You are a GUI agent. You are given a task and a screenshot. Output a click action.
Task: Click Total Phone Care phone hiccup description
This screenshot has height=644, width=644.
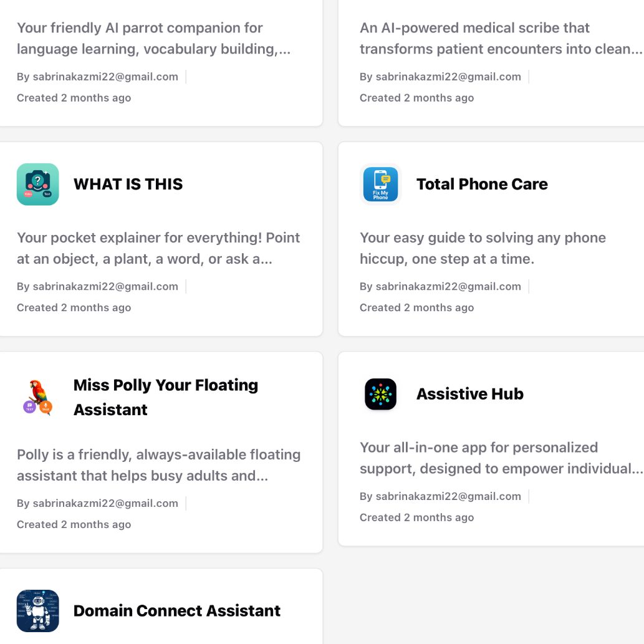[482, 248]
